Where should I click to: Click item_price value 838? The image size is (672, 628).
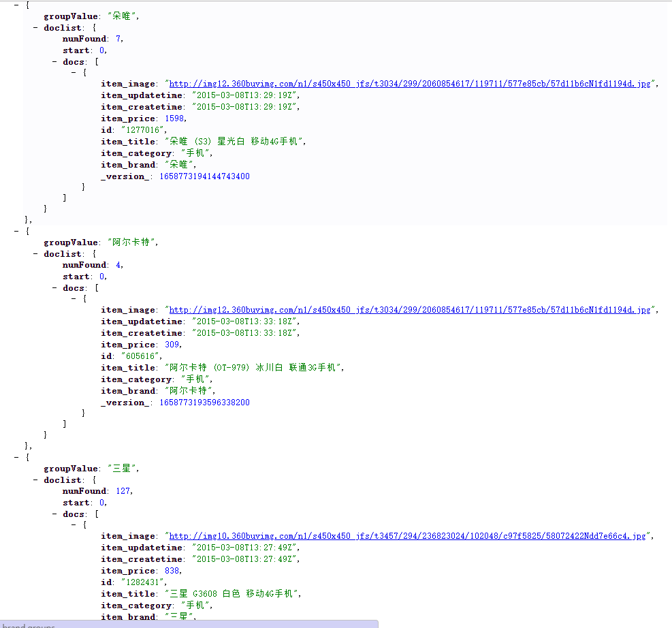[172, 571]
